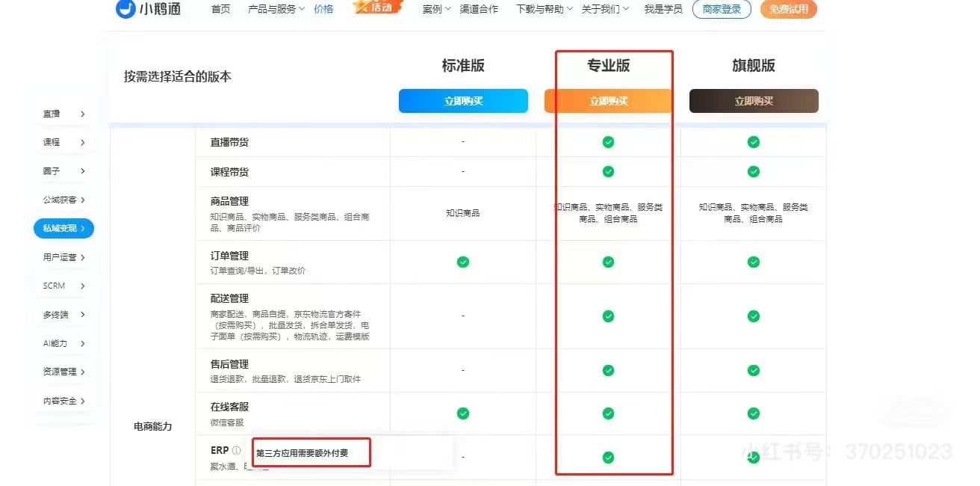The image size is (980, 486).
Task: Click the 活动 promotional badge
Action: [378, 7]
